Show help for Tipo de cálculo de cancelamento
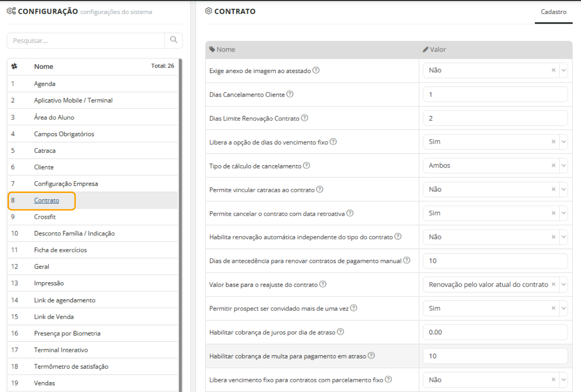The height and width of the screenshot is (392, 581). coord(306,166)
